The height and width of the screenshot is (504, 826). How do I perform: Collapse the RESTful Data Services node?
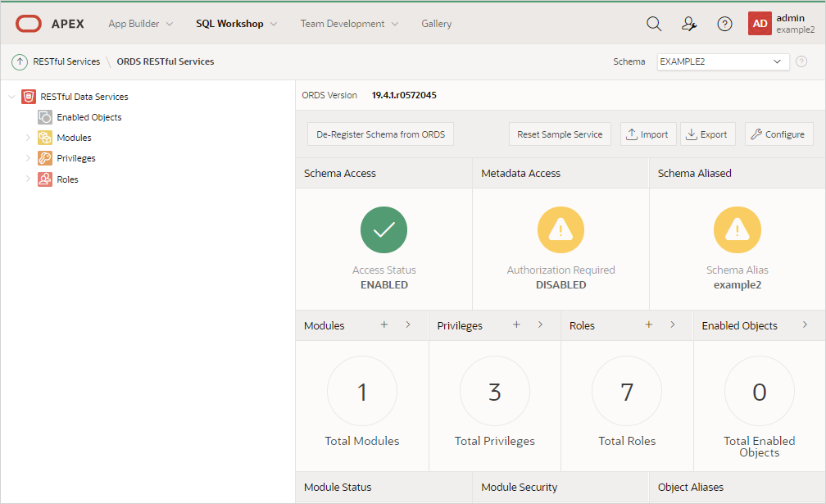coord(11,97)
